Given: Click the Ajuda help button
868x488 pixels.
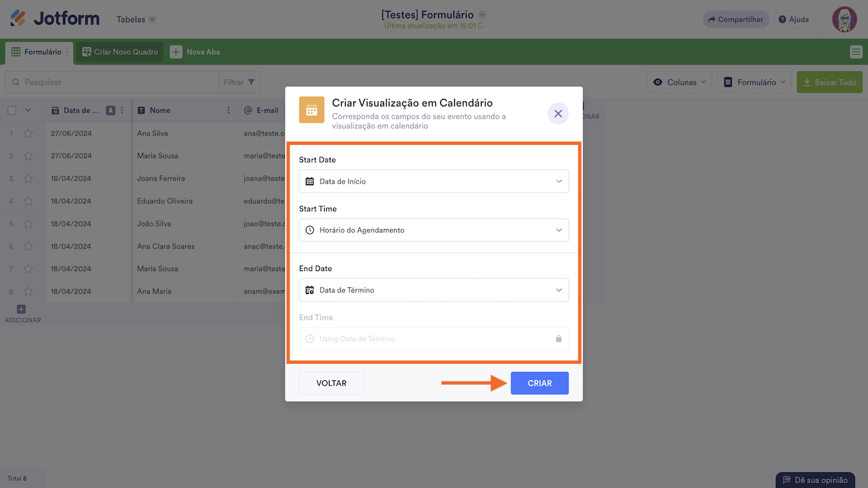Looking at the screenshot, I should point(793,20).
